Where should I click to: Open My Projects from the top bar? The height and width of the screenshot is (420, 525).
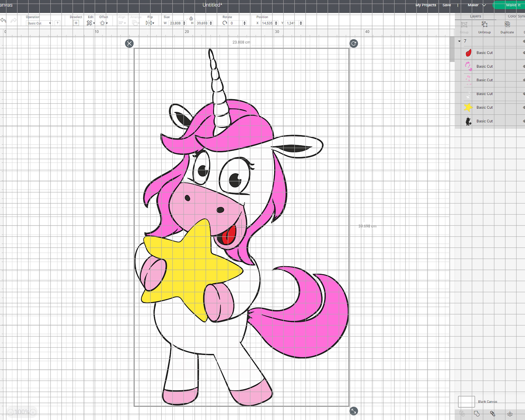[426, 5]
